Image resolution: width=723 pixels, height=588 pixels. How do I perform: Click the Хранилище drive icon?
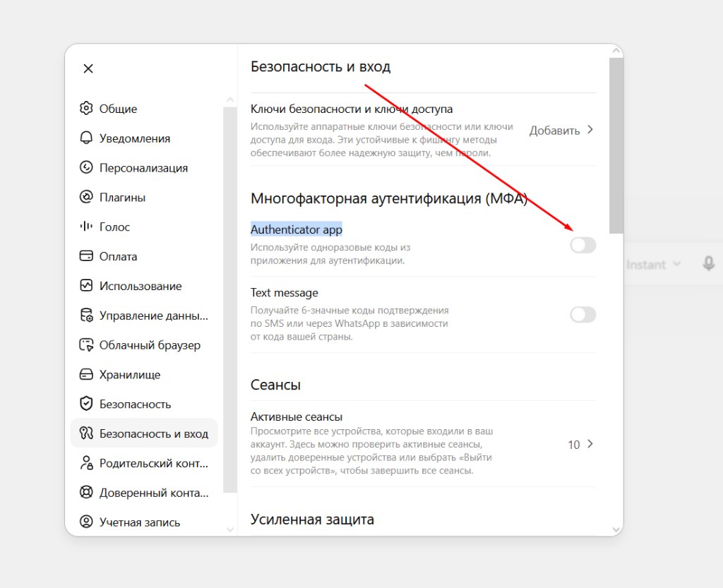pyautogui.click(x=86, y=374)
